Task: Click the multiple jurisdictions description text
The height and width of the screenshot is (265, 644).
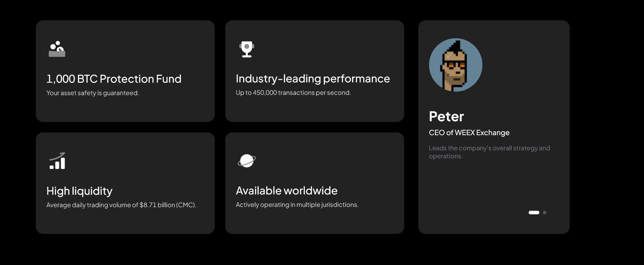Action: point(297,205)
